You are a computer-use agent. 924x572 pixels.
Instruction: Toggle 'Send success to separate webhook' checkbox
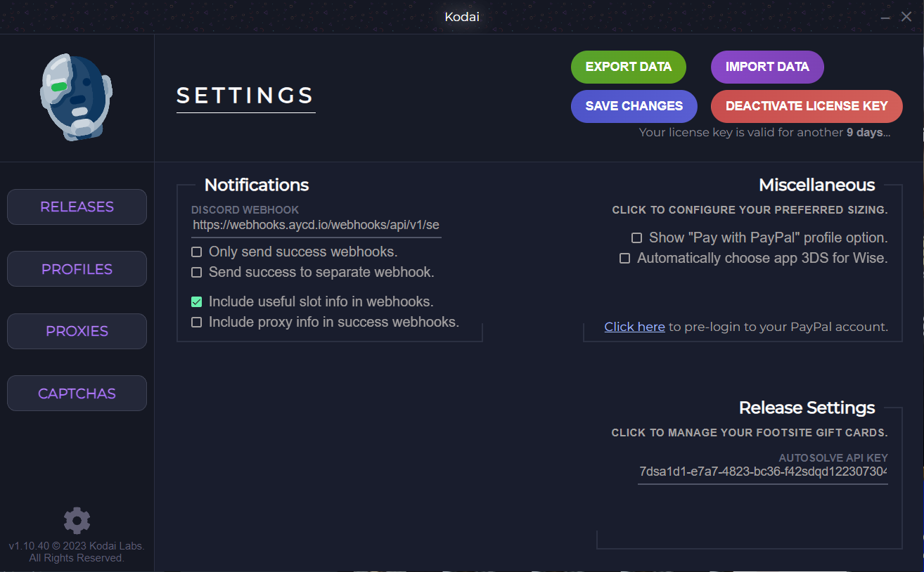click(197, 272)
